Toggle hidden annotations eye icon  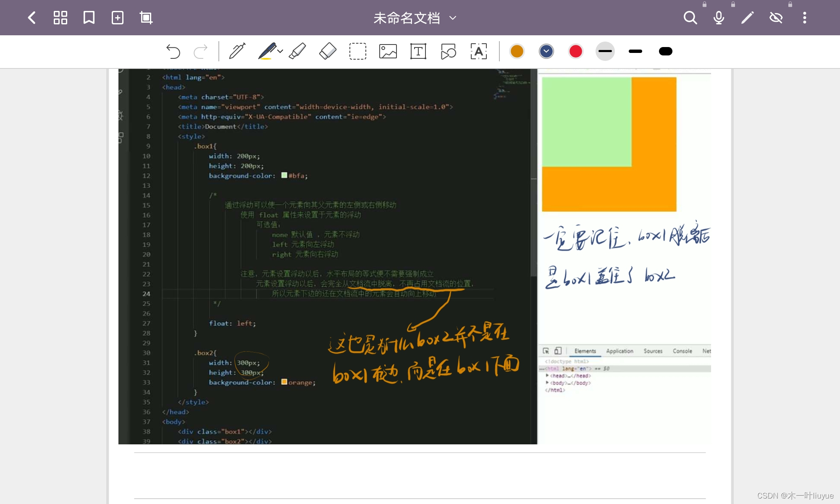click(x=776, y=18)
